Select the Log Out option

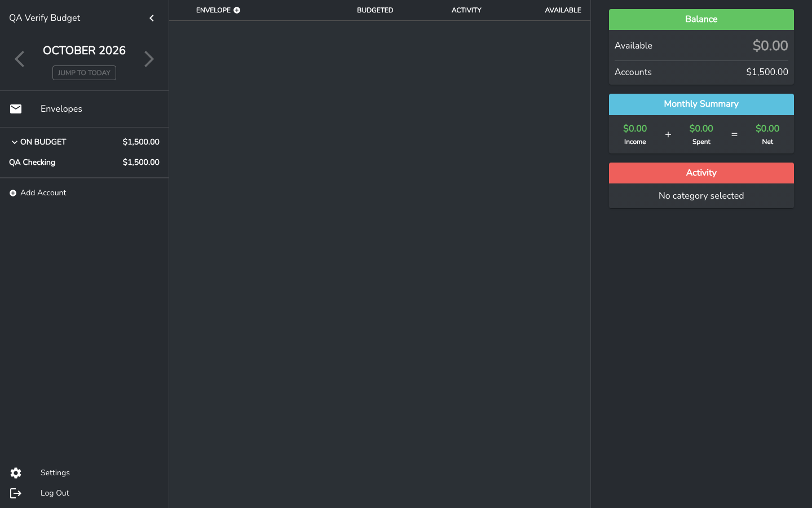click(55, 493)
